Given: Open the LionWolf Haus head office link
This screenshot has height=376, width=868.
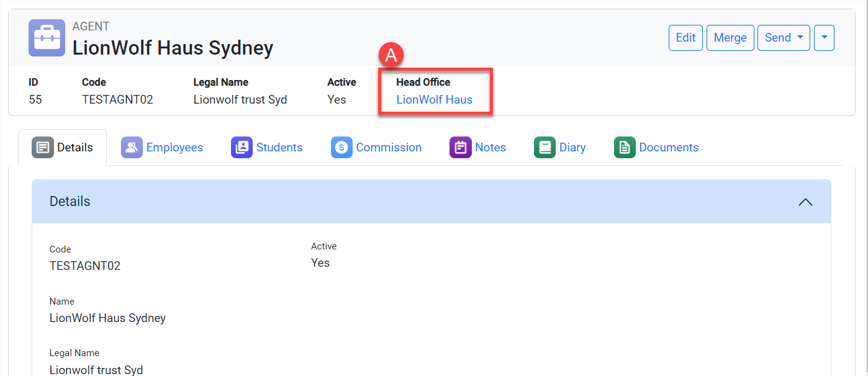Looking at the screenshot, I should tap(434, 100).
